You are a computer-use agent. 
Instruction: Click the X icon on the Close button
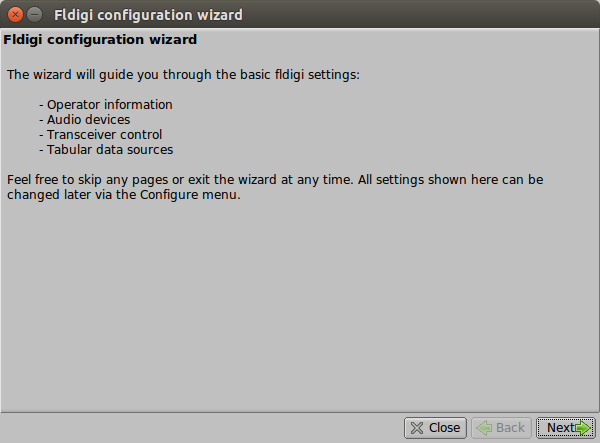click(x=416, y=428)
